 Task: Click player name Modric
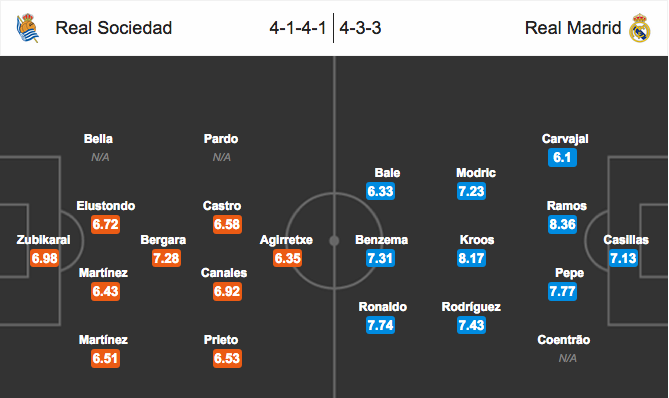coord(476,173)
